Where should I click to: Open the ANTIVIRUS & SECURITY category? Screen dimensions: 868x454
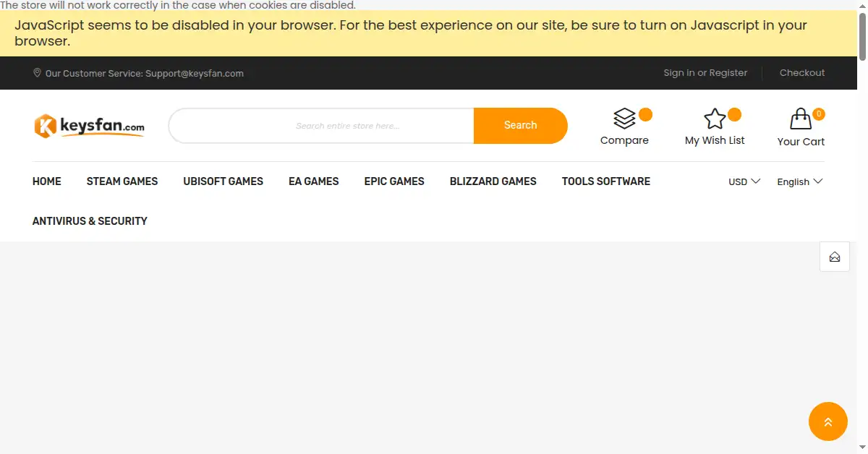click(x=90, y=221)
